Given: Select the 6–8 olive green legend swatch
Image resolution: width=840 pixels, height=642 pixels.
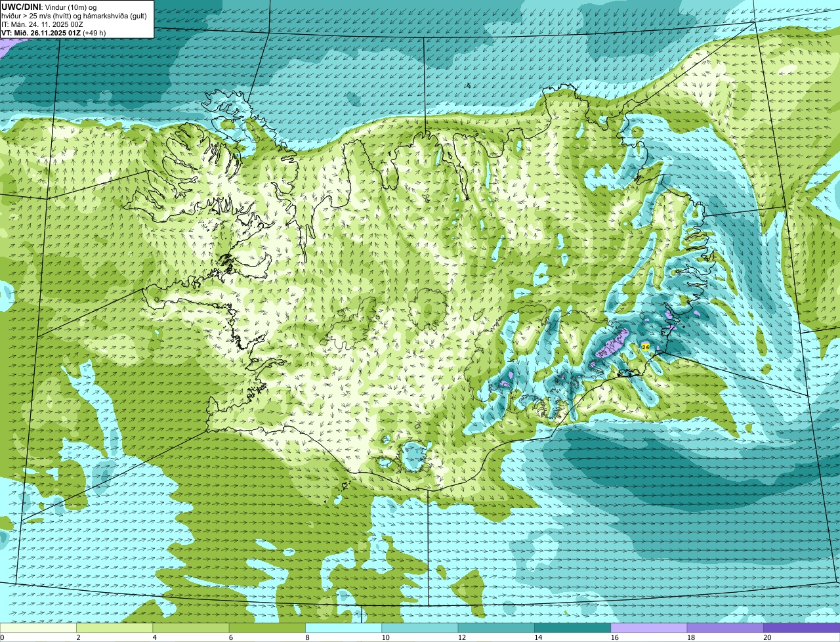Looking at the screenshot, I should point(267,628).
